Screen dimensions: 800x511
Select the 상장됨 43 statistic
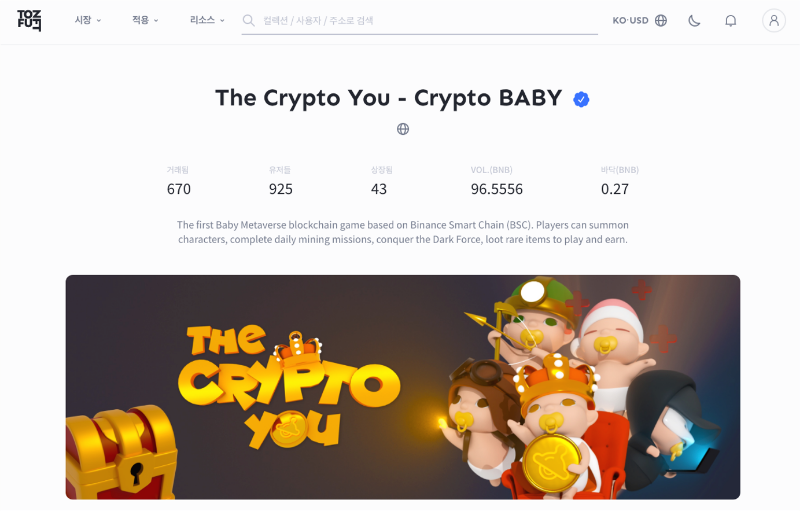[x=382, y=181]
